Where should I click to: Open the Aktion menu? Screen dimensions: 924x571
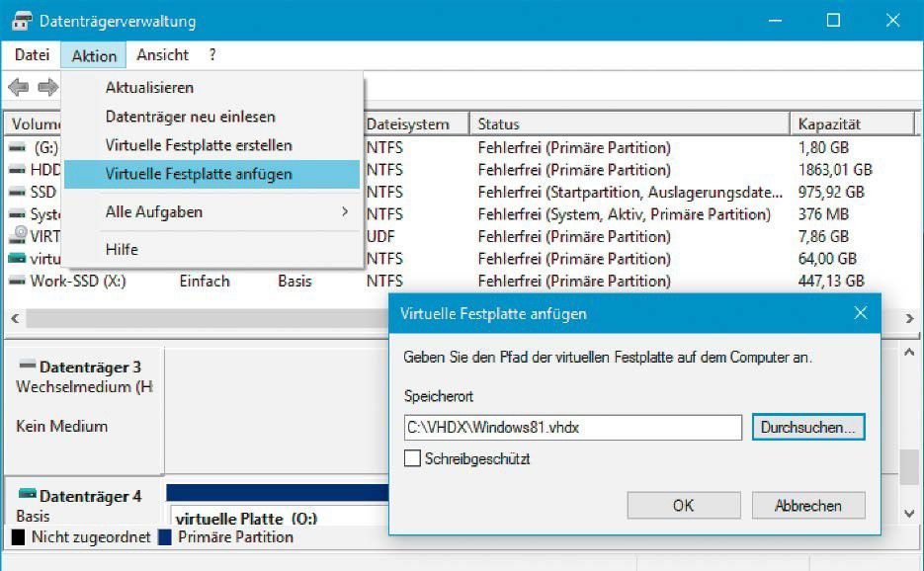[94, 55]
